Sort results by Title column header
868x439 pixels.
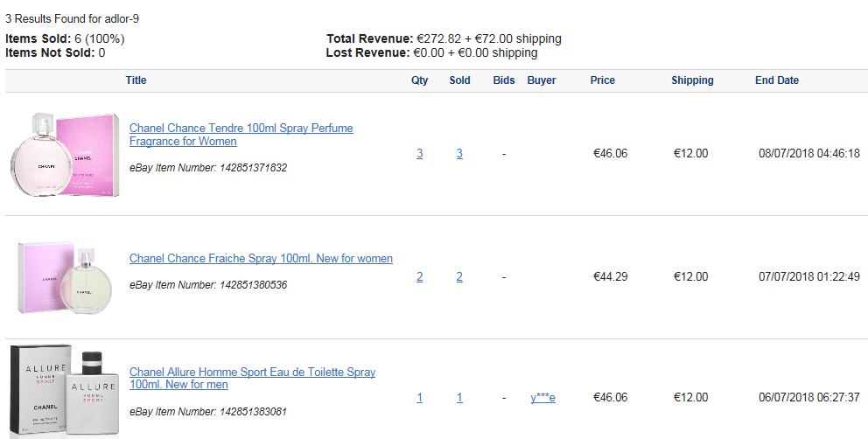(x=136, y=80)
